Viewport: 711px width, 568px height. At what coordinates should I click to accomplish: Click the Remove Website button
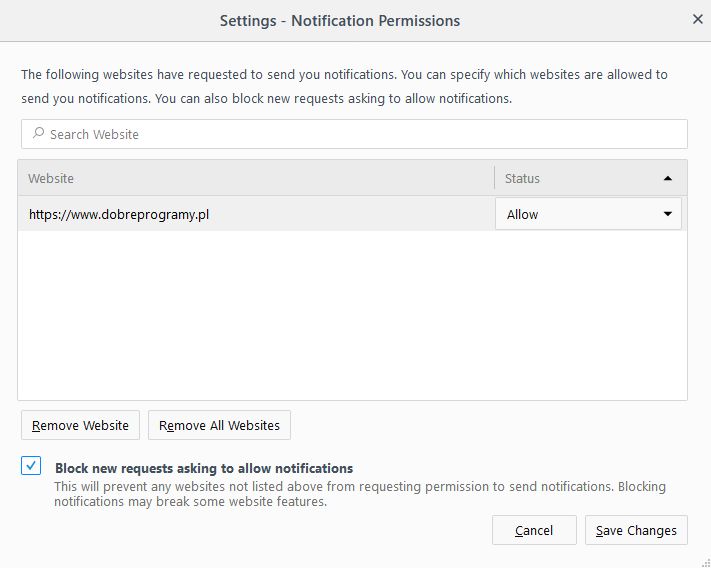coord(80,425)
